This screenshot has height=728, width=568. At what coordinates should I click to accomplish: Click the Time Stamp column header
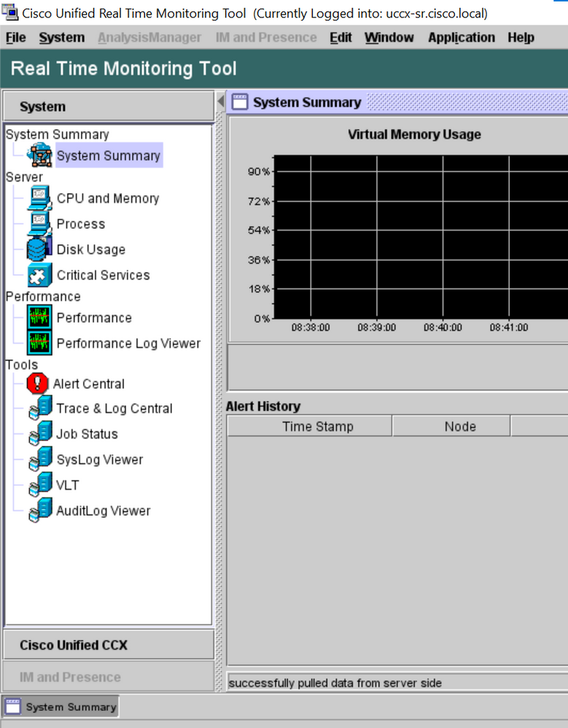click(310, 426)
